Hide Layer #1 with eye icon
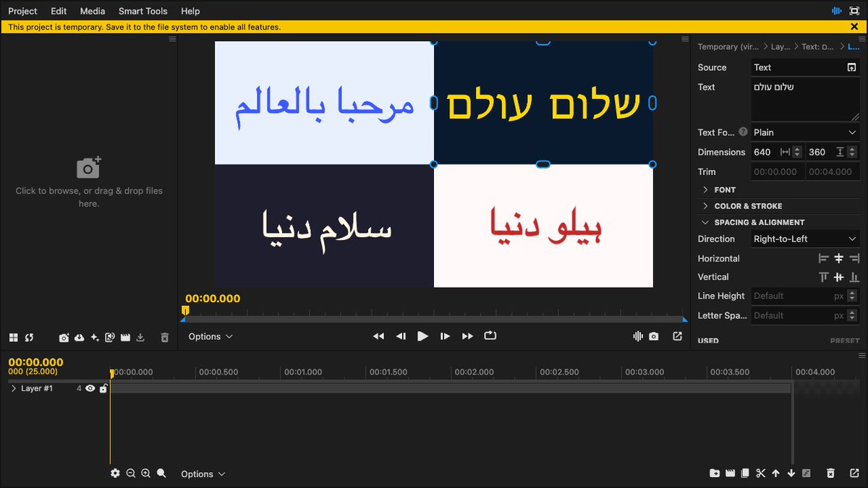868x488 pixels. coord(90,388)
